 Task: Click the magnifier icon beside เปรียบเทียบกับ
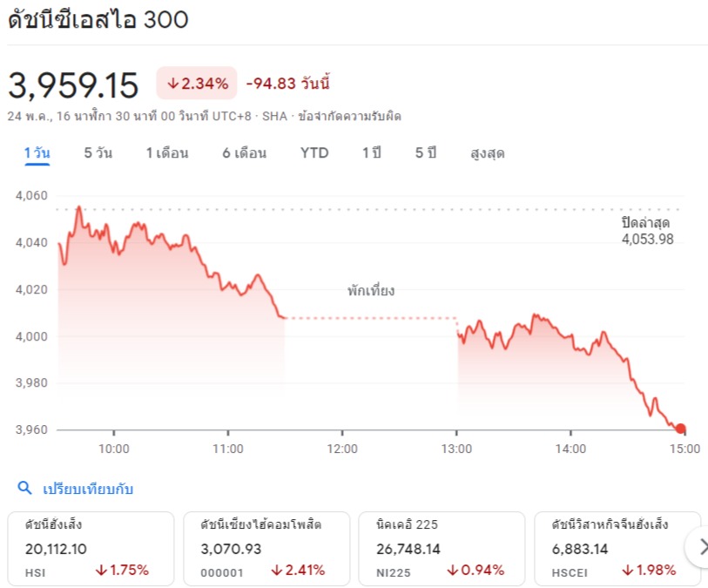[x=24, y=489]
